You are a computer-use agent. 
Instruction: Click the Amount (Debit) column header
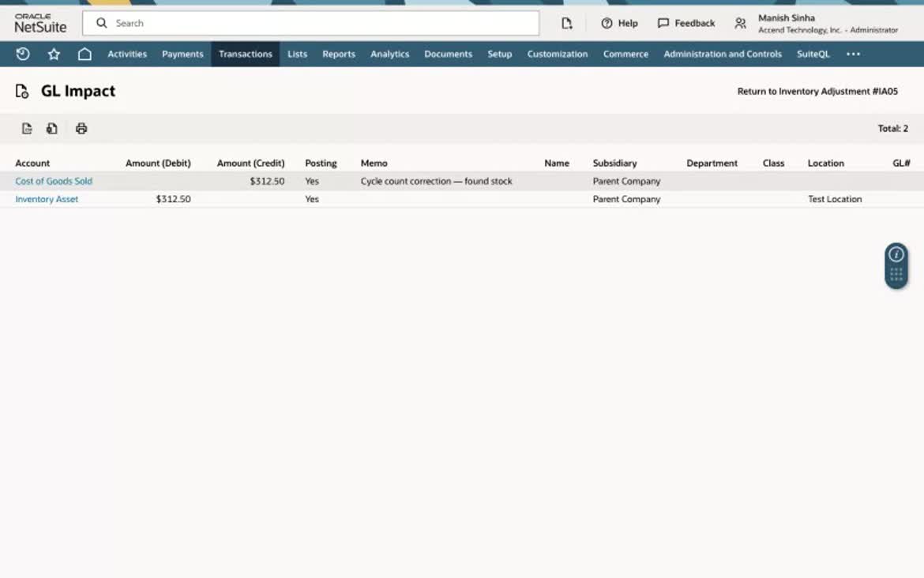pos(158,163)
